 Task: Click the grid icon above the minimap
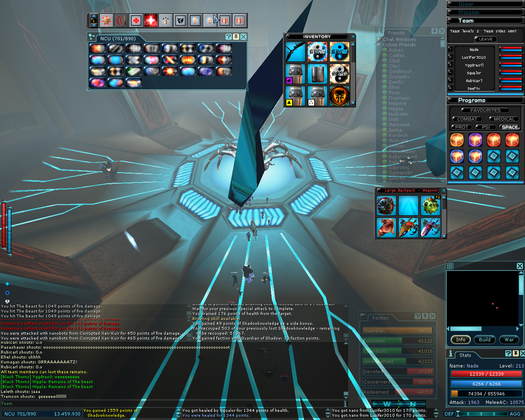pyautogui.click(x=450, y=266)
